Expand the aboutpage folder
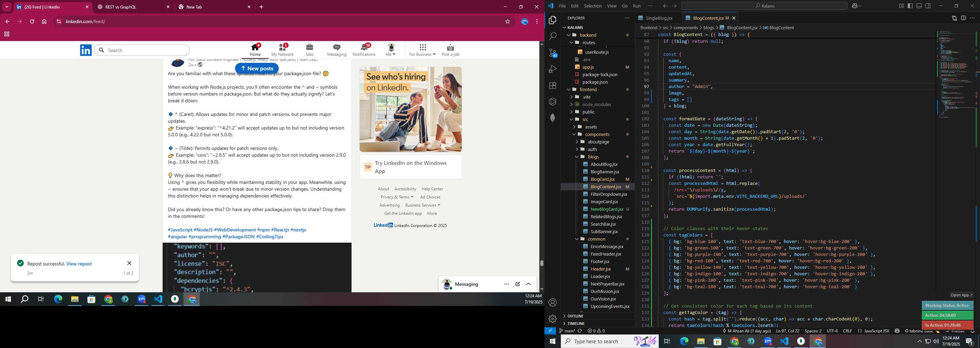The height and width of the screenshot is (348, 980). tap(577, 142)
